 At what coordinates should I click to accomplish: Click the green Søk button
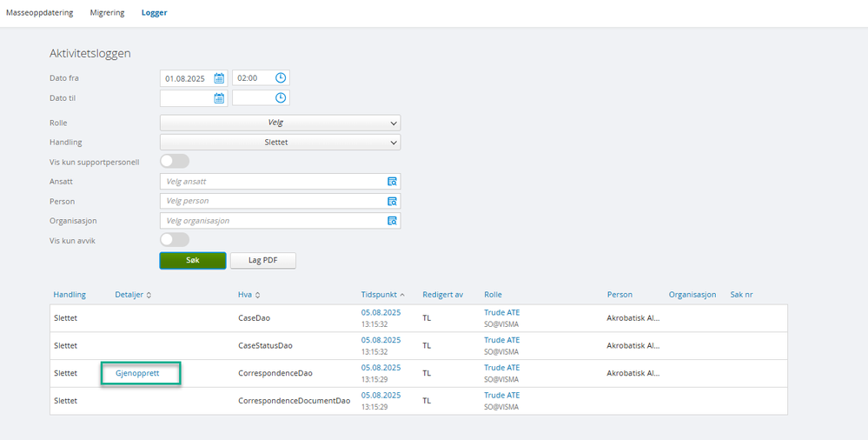pos(193,261)
